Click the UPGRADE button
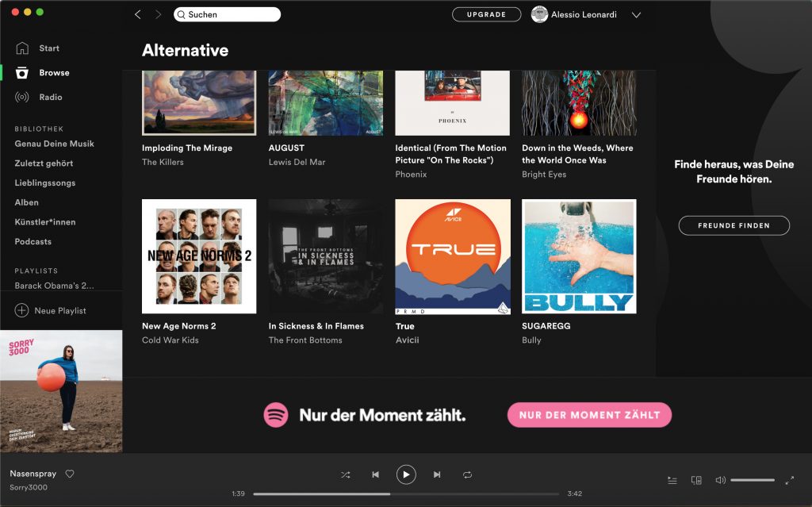The width and height of the screenshot is (812, 507). (486, 14)
